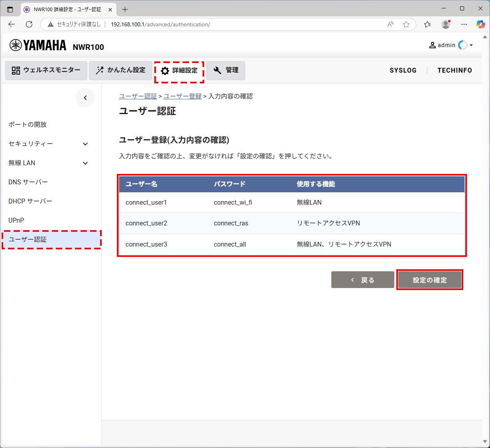Click the browser refresh icon
The width and height of the screenshot is (490, 448).
(x=29, y=24)
